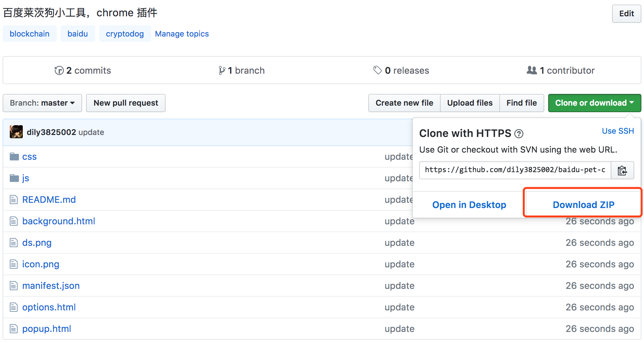
Task: Open the latest commit message 'update' in header
Action: (x=91, y=132)
